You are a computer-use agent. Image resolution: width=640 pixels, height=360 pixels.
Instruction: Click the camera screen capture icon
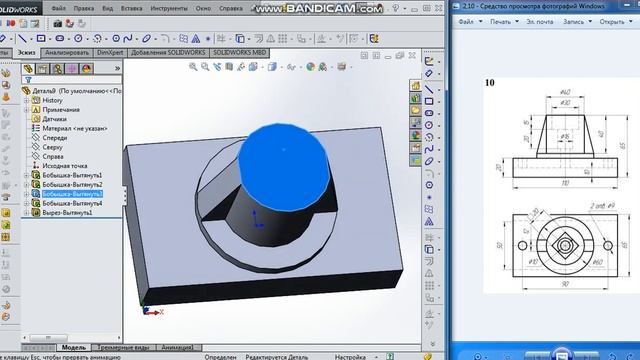(57, 24)
